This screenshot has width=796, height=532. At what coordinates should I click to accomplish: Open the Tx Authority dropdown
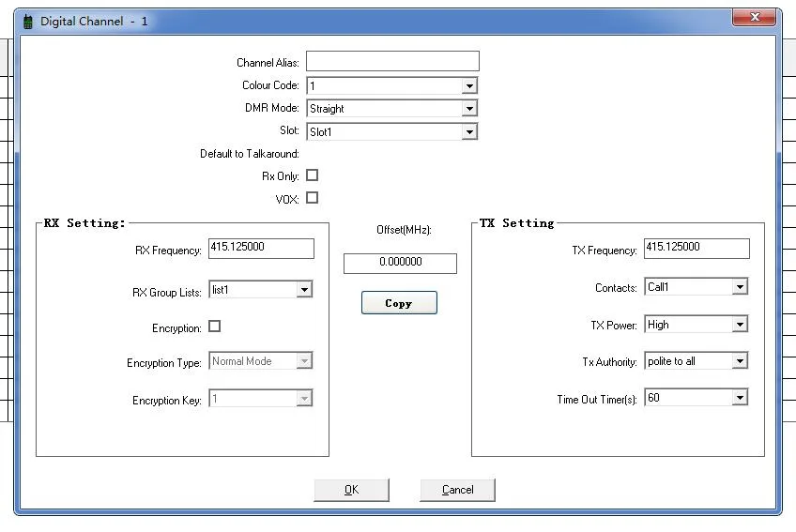[740, 361]
